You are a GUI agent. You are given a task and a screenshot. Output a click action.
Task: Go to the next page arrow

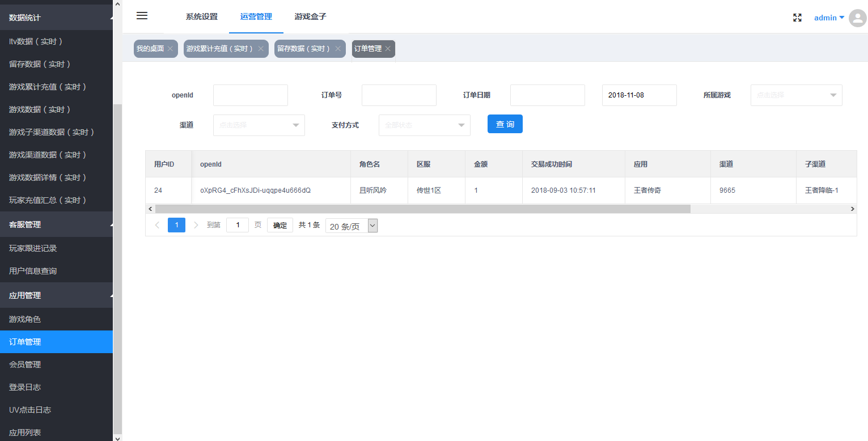[196, 225]
